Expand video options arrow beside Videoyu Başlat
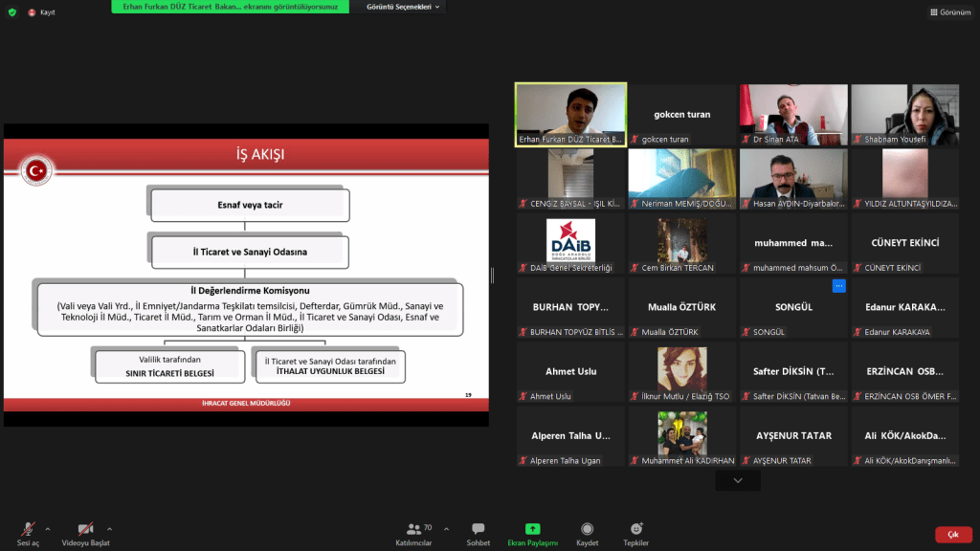Viewport: 980px width, 551px height. point(109,528)
